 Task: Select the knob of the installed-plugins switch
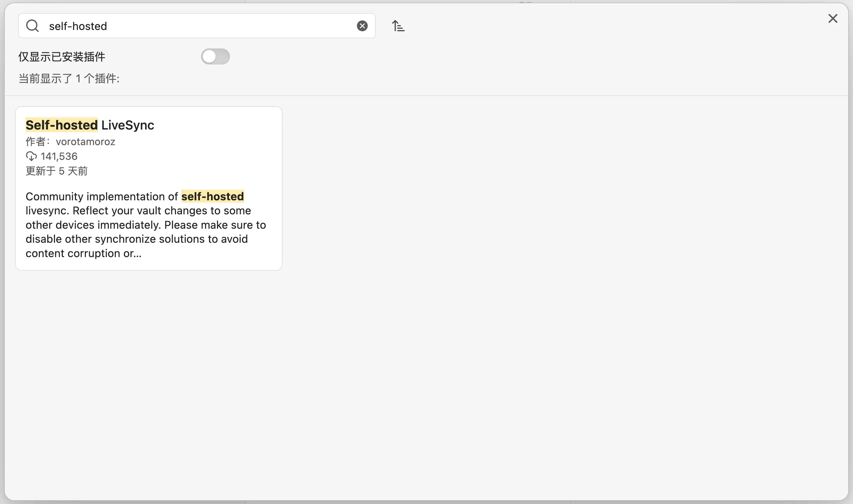pyautogui.click(x=209, y=56)
